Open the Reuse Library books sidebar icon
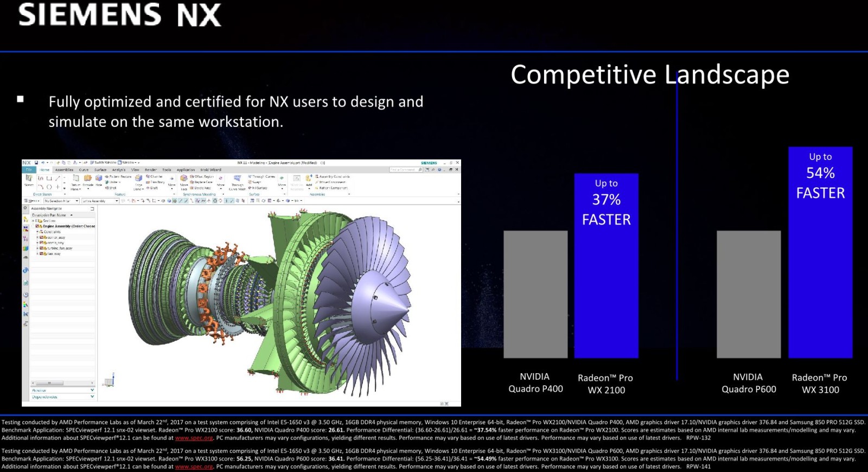Viewport: 868px width, 472px height. pos(25,248)
